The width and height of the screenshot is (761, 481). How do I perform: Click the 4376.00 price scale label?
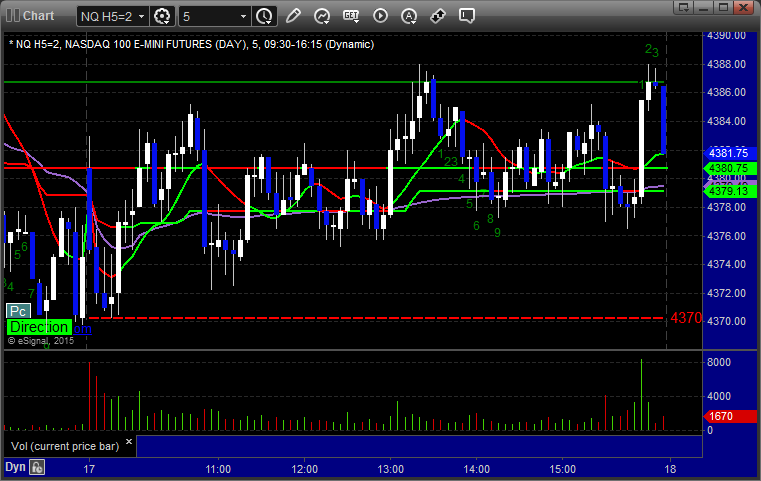pyautogui.click(x=727, y=236)
